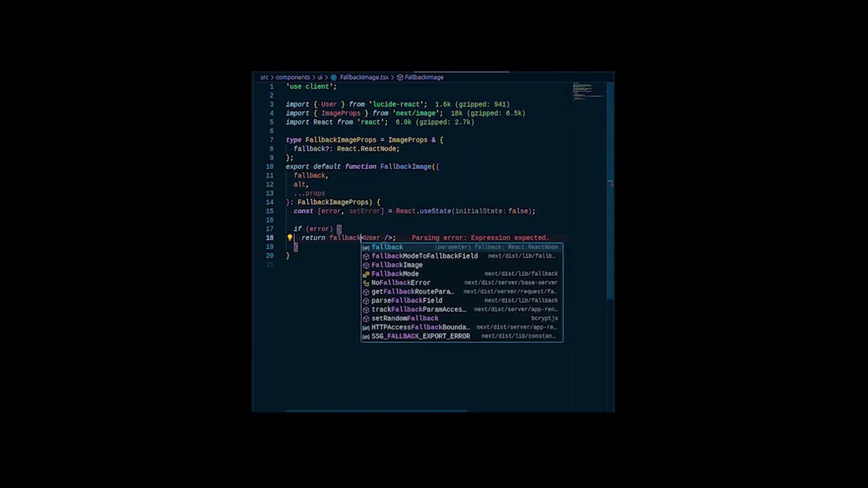This screenshot has height=488, width=868.
Task: Choose trackFallbackParamAcces… from suggestions
Action: (x=462, y=309)
